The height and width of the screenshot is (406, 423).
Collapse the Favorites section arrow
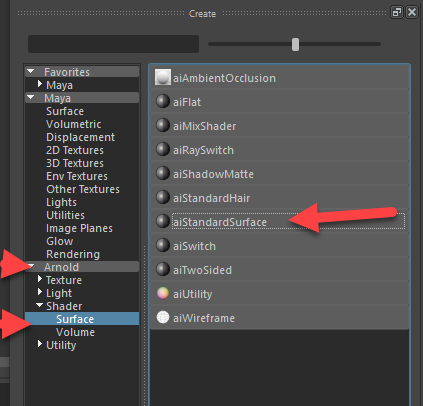click(31, 71)
